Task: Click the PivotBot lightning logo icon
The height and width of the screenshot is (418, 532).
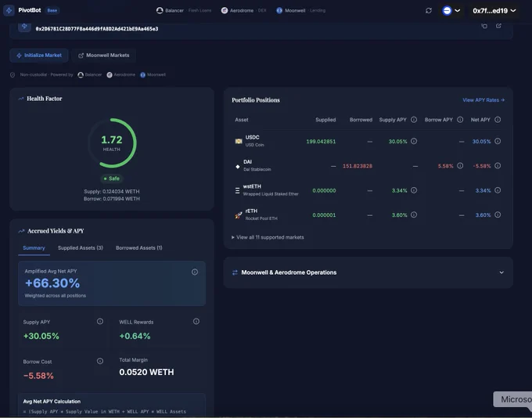Action: [x=9, y=10]
